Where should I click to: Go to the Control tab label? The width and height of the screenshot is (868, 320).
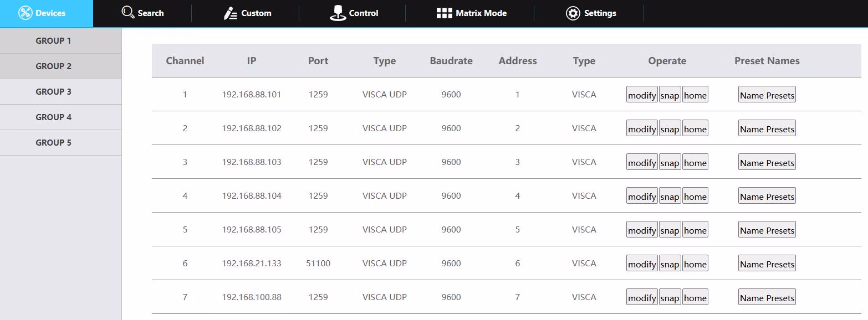[364, 13]
